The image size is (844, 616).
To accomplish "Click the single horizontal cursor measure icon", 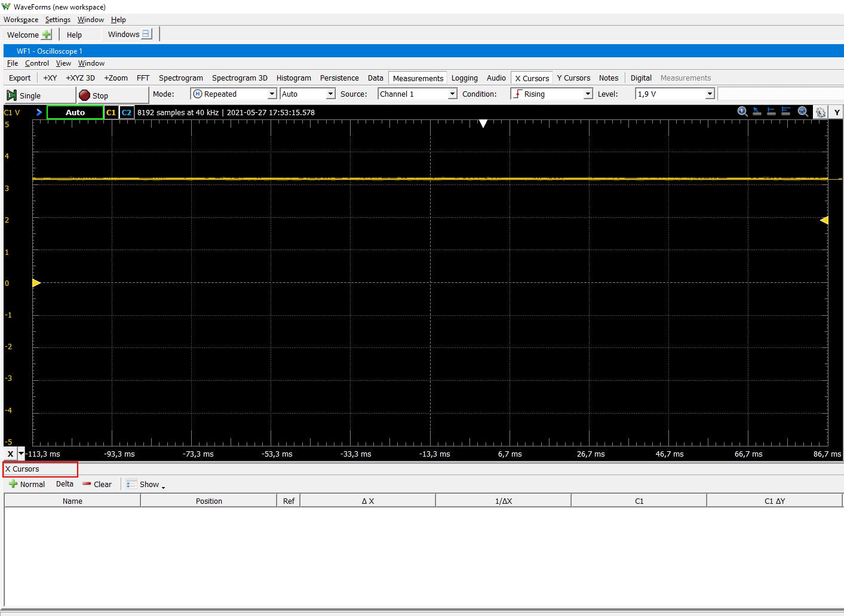I will 771,112.
